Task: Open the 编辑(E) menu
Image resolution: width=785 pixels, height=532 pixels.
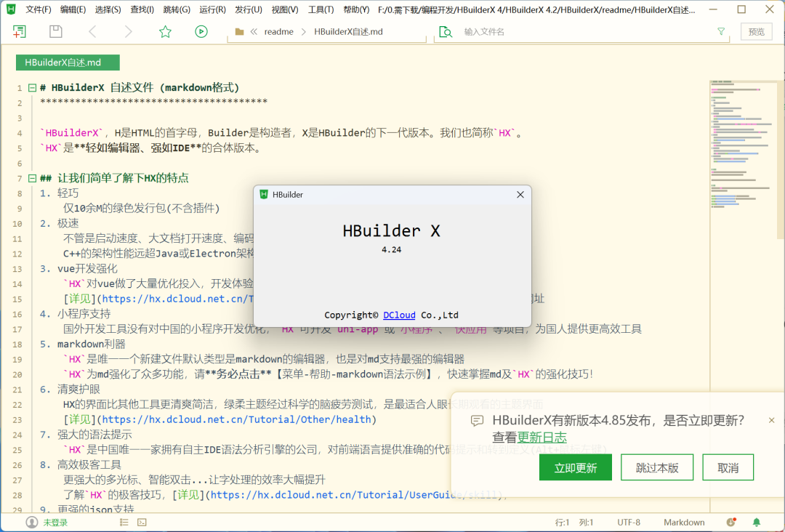Action: click(73, 9)
